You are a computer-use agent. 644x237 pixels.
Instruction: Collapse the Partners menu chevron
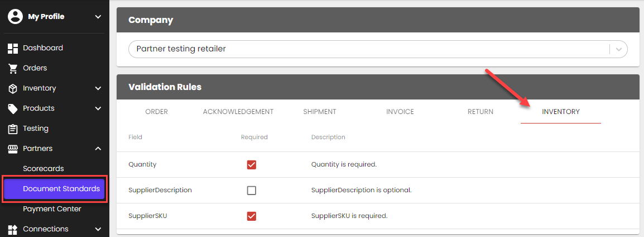[98, 149]
